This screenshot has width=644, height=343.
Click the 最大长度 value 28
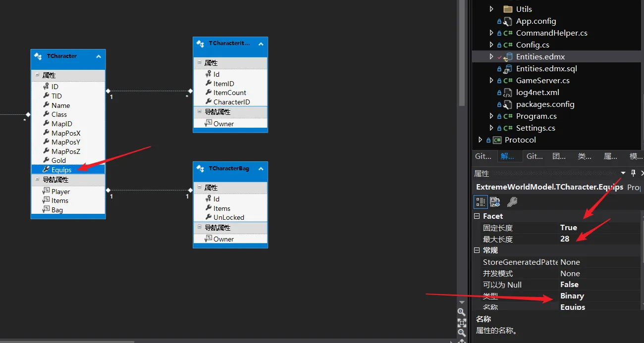pos(565,239)
